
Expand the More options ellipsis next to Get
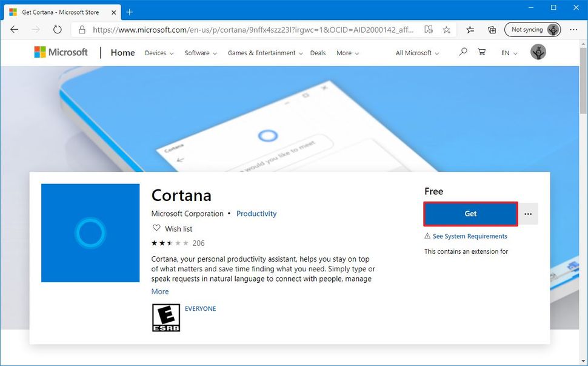coord(528,214)
